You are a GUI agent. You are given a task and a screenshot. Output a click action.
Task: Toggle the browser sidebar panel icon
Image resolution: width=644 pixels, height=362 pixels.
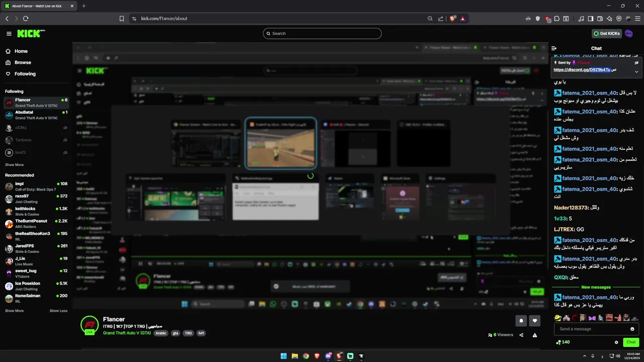tap(591, 19)
